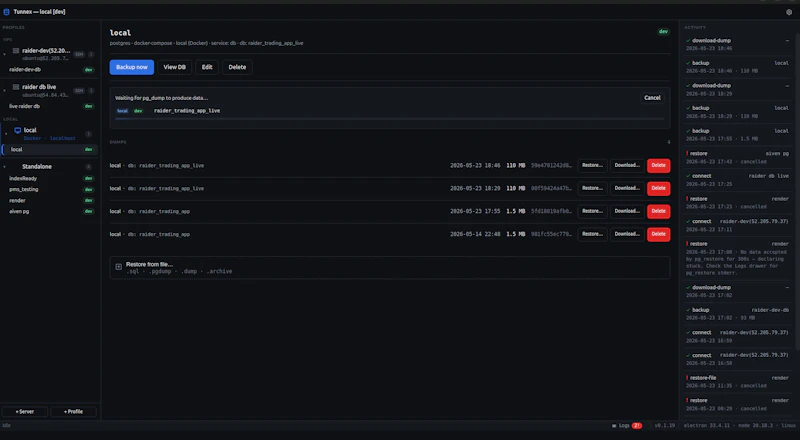Click the local Docker monitor icon

coord(17,131)
